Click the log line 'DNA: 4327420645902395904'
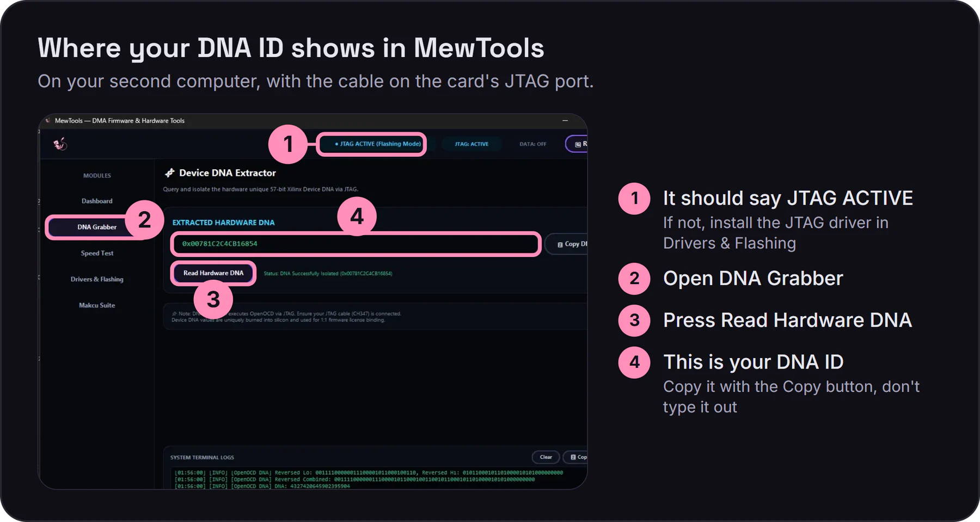Viewport: 980px width, 522px height. tap(262, 486)
